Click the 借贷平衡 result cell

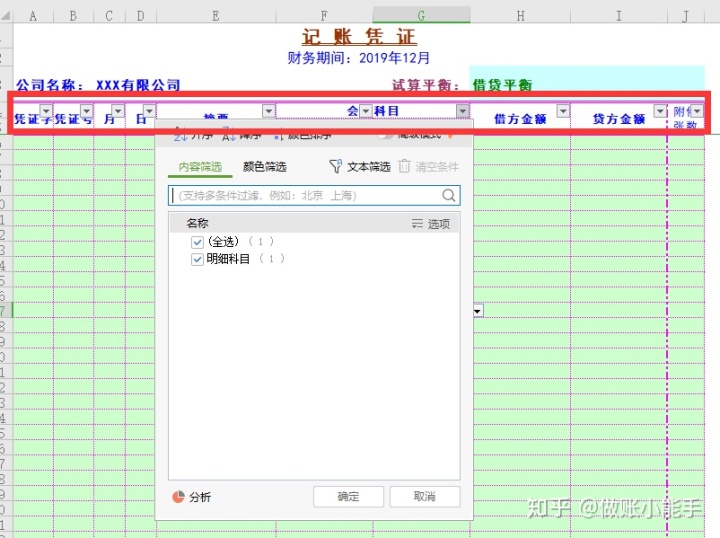click(502, 85)
